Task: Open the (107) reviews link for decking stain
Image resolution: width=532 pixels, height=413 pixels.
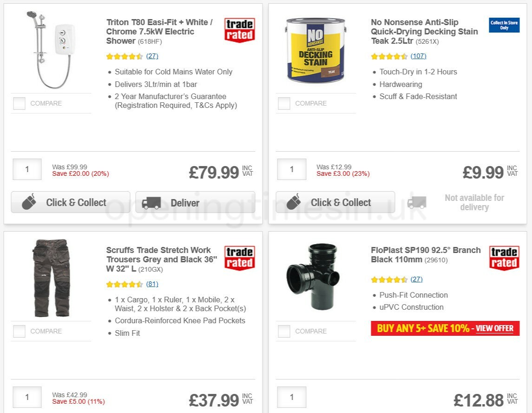Action: tap(417, 56)
